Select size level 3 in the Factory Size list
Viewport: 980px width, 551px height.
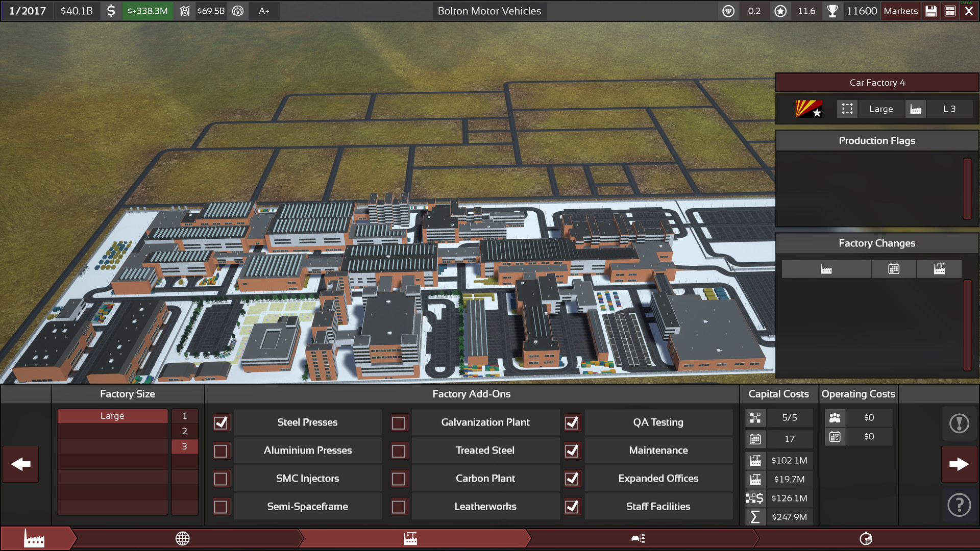click(184, 446)
